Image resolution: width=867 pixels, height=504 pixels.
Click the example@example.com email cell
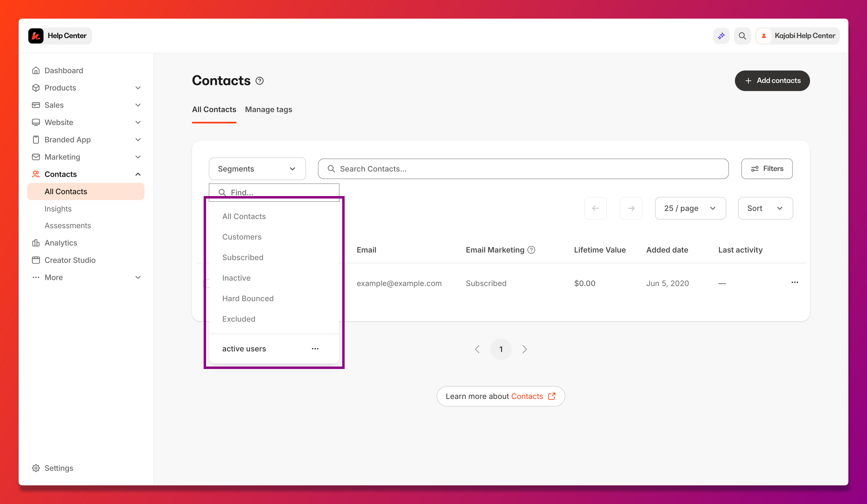point(399,284)
